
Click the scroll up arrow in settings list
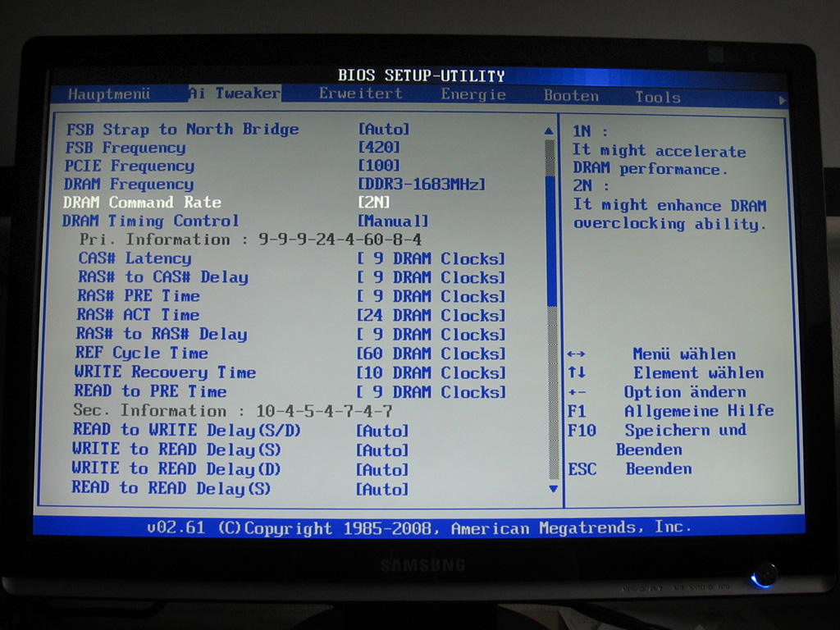coord(550,130)
